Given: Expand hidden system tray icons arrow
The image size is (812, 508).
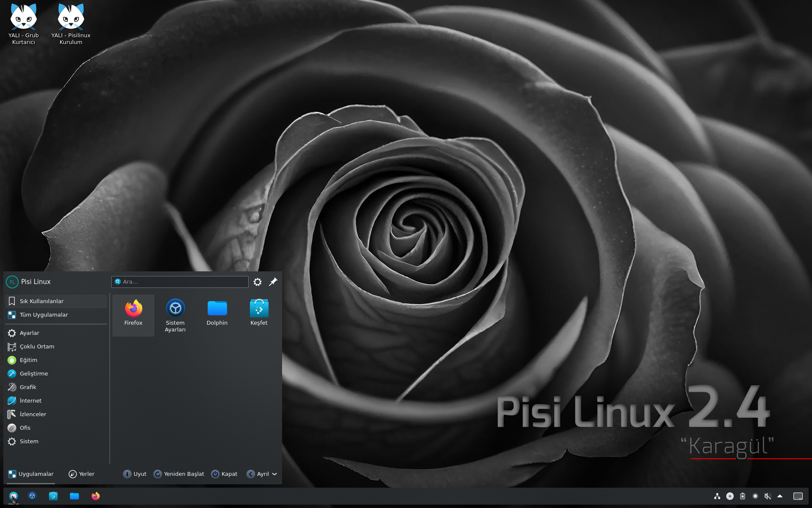Looking at the screenshot, I should [x=780, y=496].
